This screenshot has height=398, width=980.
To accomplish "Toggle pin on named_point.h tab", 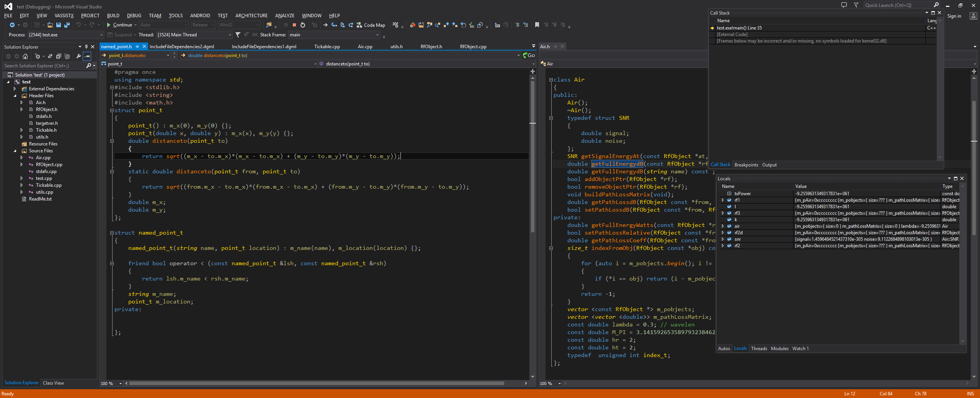I will (137, 47).
